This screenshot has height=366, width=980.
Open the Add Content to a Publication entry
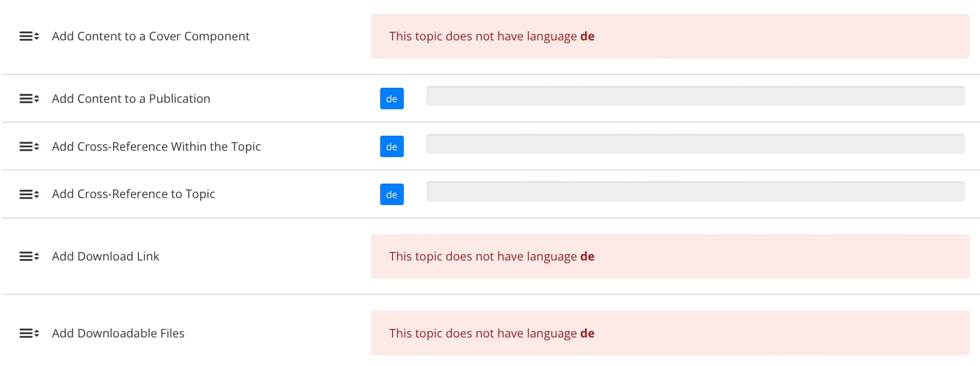[131, 98]
